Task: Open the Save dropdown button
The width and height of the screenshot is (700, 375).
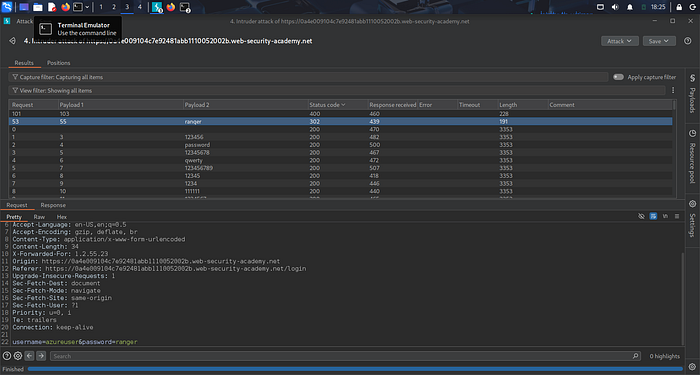Action: [659, 41]
